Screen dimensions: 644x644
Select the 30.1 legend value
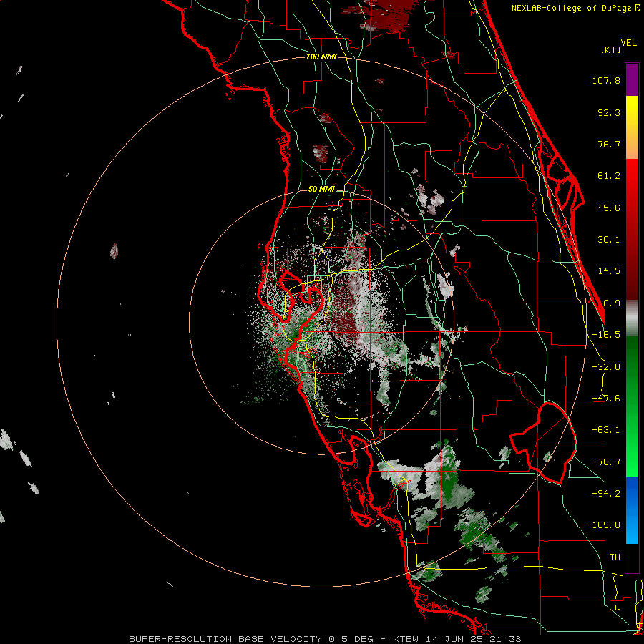pyautogui.click(x=609, y=240)
